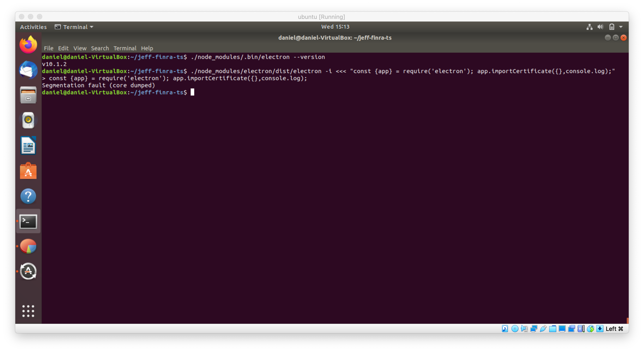644x352 pixels.
Task: Click Activities in the top bar
Action: coord(33,27)
